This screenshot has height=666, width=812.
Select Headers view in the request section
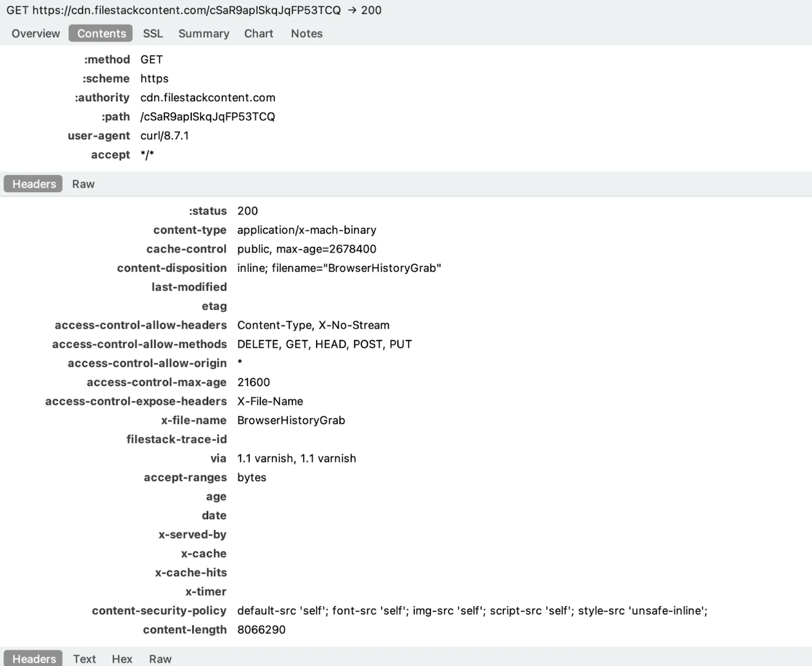[32, 184]
